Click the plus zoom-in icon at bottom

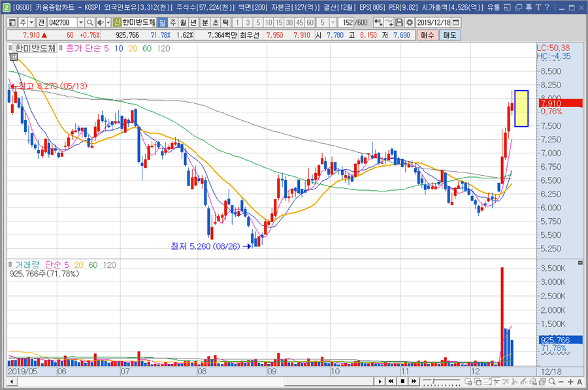pyautogui.click(x=570, y=382)
